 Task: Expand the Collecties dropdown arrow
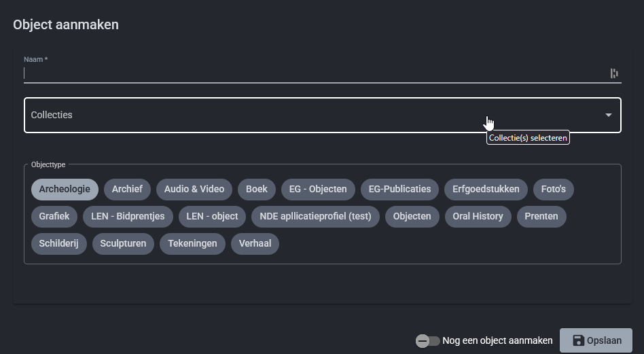[608, 116]
